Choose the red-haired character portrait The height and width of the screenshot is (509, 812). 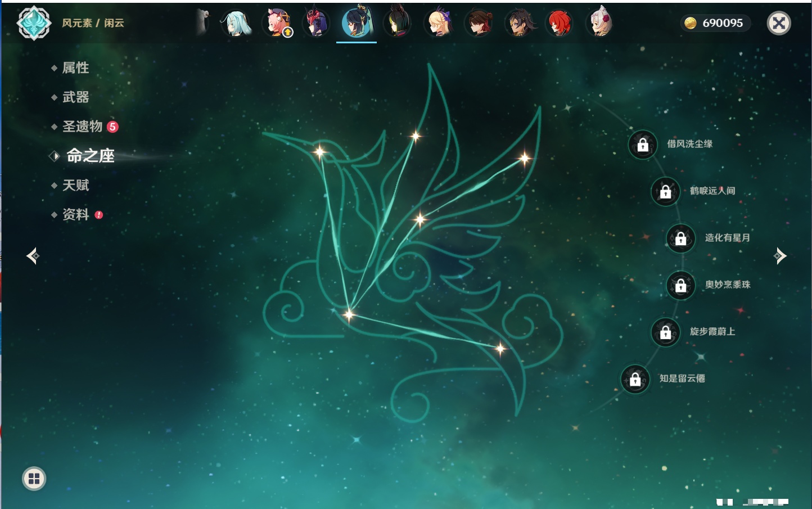click(560, 23)
